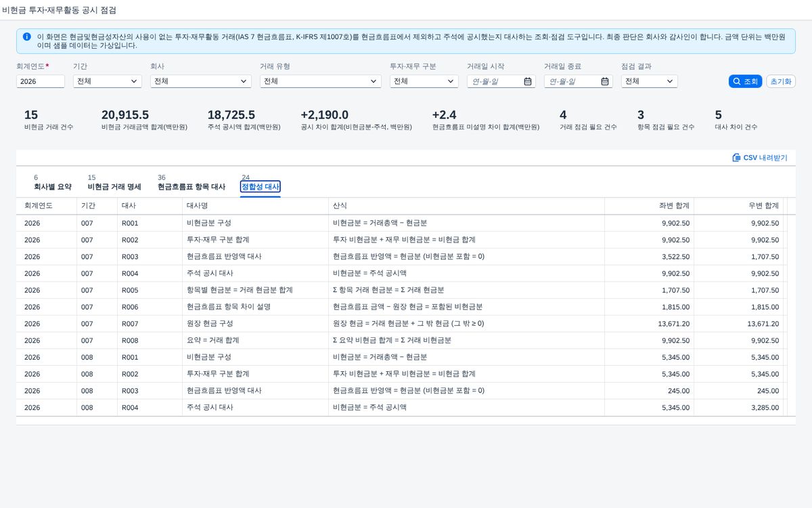812x508 pixels.
Task: Expand the 점검 결과 dropdown
Action: click(x=650, y=81)
